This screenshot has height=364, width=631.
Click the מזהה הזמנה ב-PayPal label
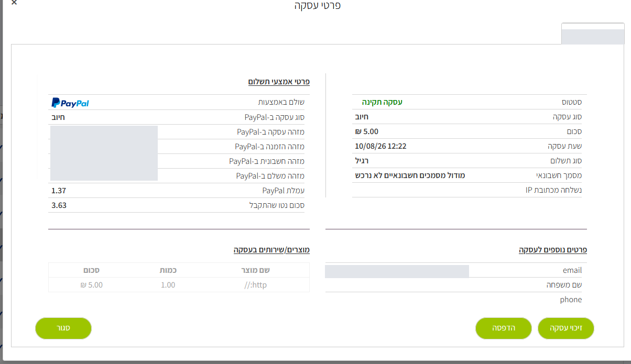pyautogui.click(x=269, y=147)
